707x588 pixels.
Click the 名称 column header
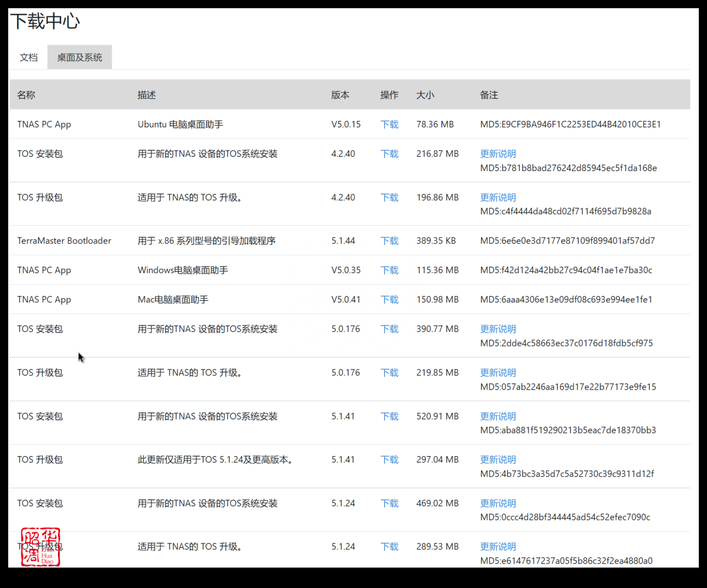coord(26,94)
